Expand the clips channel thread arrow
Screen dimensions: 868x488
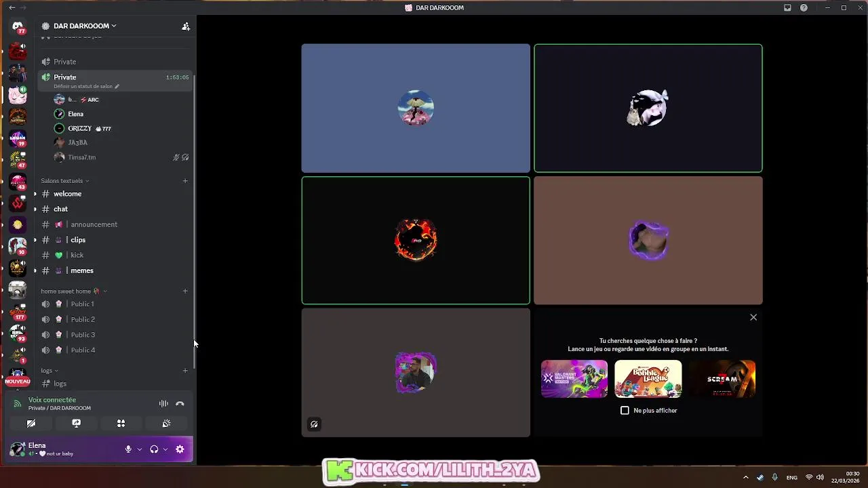point(35,240)
